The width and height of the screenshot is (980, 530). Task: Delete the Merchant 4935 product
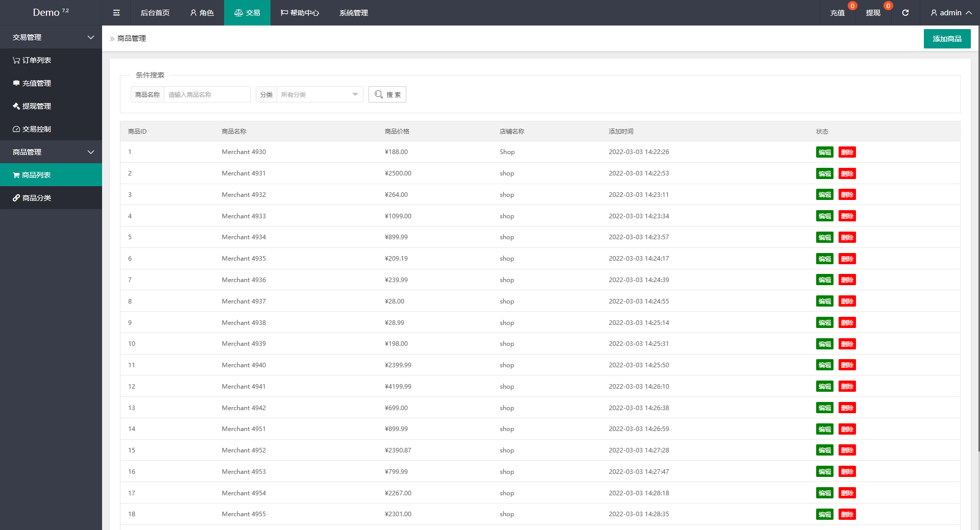(x=847, y=259)
